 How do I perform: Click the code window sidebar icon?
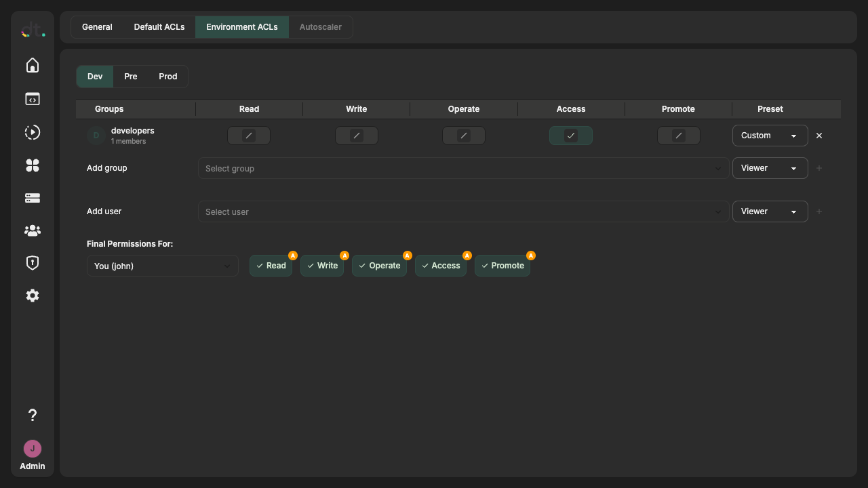click(x=33, y=99)
